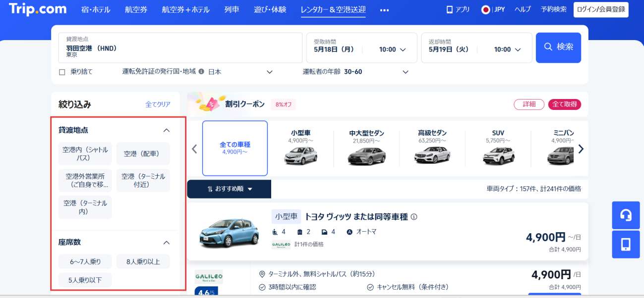Click the seat count icon on ヴィッツ card
The height and width of the screenshot is (298, 644).
275,232
